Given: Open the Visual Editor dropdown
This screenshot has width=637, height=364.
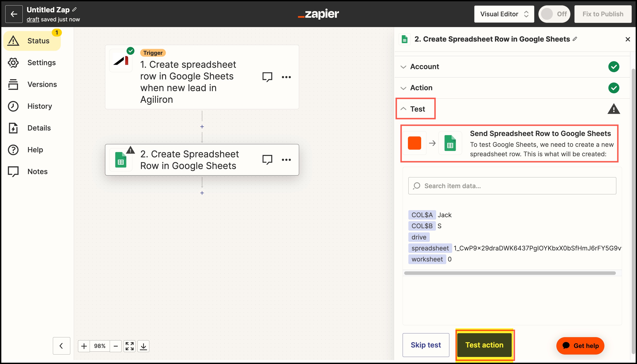Looking at the screenshot, I should (504, 14).
